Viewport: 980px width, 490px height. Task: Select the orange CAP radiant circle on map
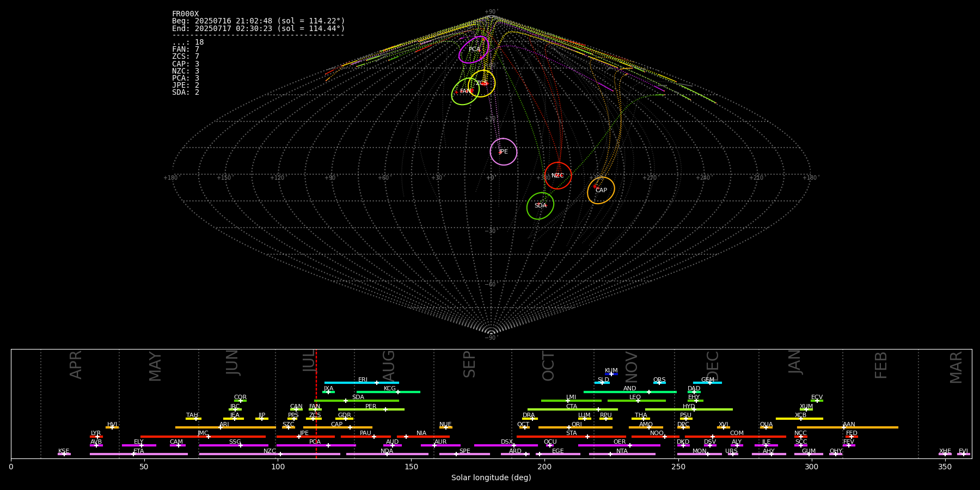(x=601, y=190)
